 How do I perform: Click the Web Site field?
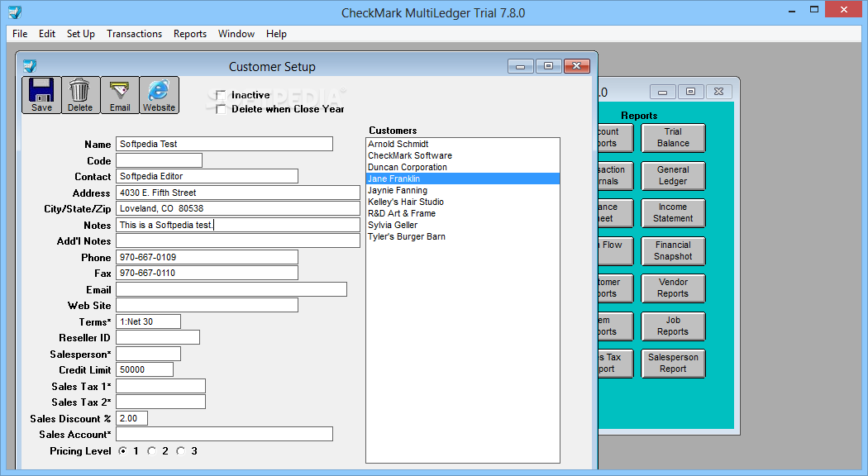(x=207, y=305)
